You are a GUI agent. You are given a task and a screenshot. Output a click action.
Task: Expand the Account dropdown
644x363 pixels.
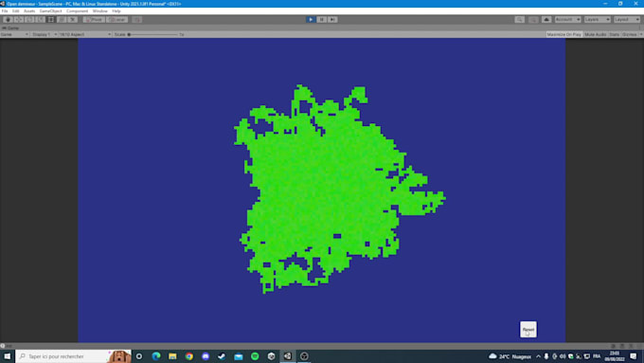click(567, 19)
